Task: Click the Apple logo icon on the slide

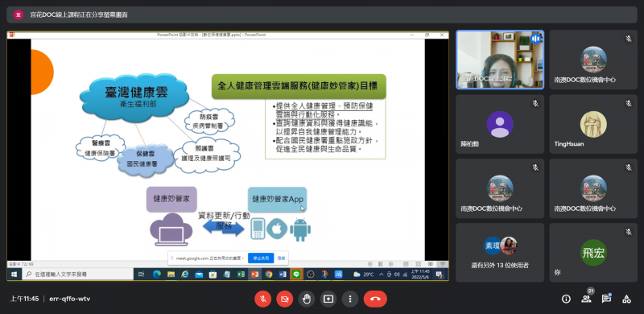Action: [276, 229]
